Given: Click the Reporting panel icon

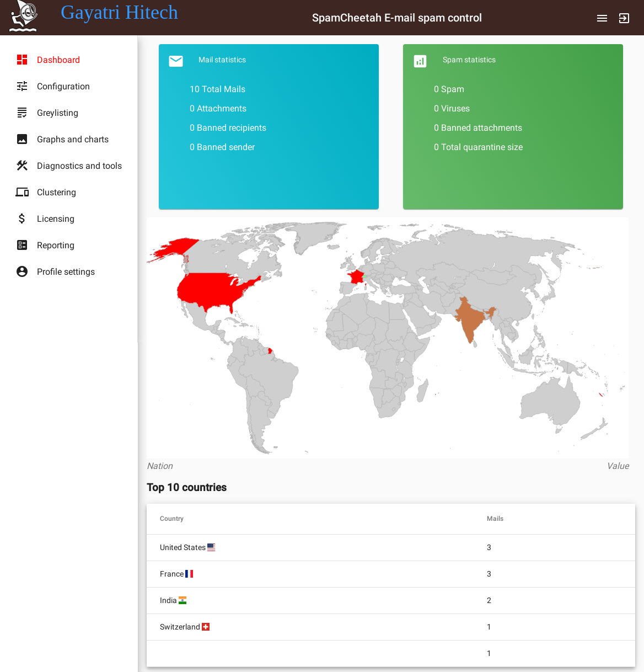Looking at the screenshot, I should (22, 245).
